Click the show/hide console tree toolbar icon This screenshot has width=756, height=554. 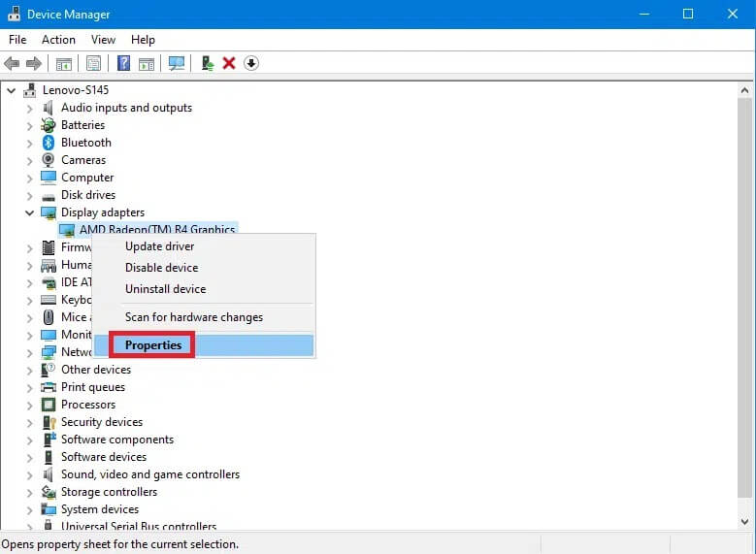click(64, 64)
